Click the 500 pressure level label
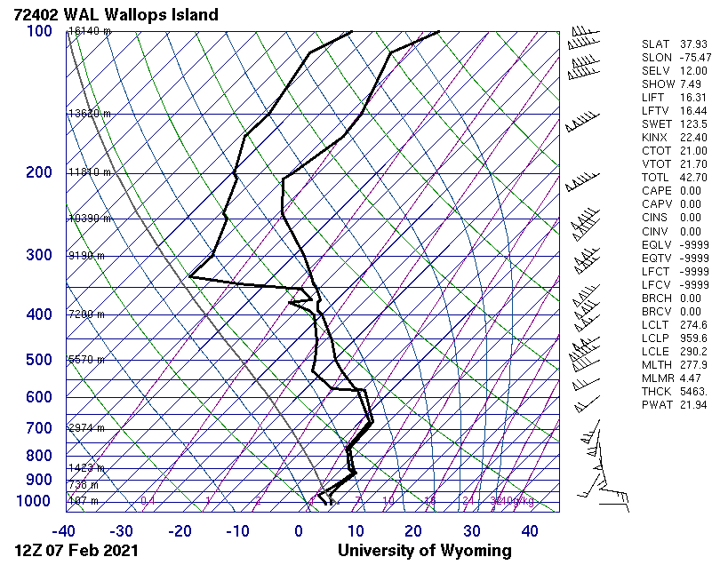Viewport: 728px width, 573px height. [x=39, y=360]
